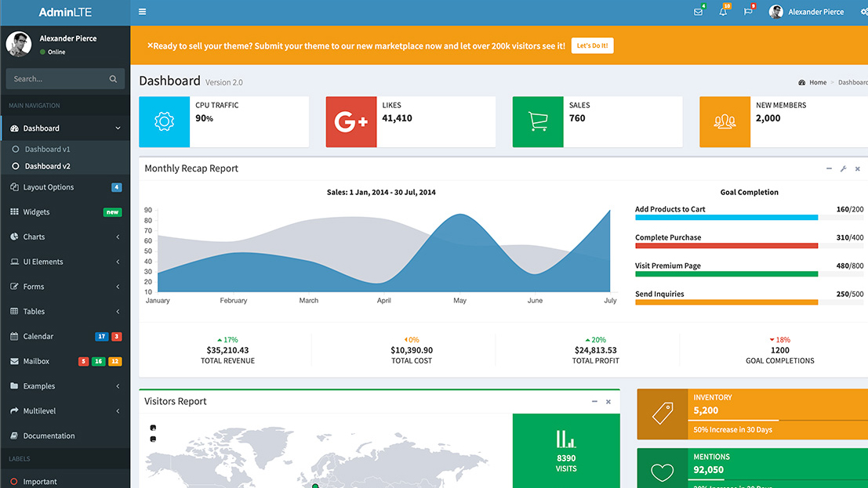Click the Sales shopping cart icon
Viewport: 868px width, 488px height.
(x=538, y=121)
